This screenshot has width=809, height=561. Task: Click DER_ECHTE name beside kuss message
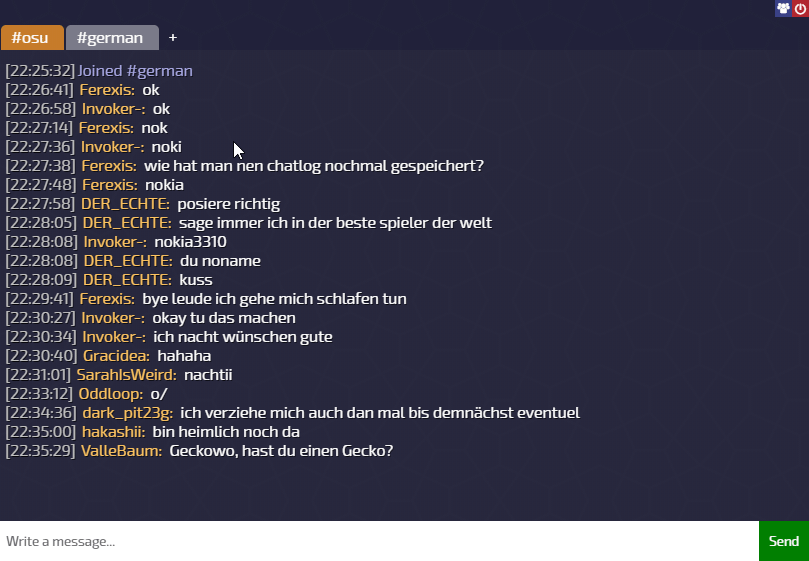pyautogui.click(x=127, y=280)
